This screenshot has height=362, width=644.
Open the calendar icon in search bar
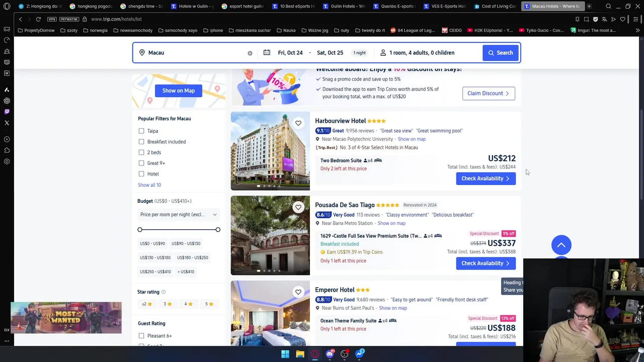click(x=267, y=52)
